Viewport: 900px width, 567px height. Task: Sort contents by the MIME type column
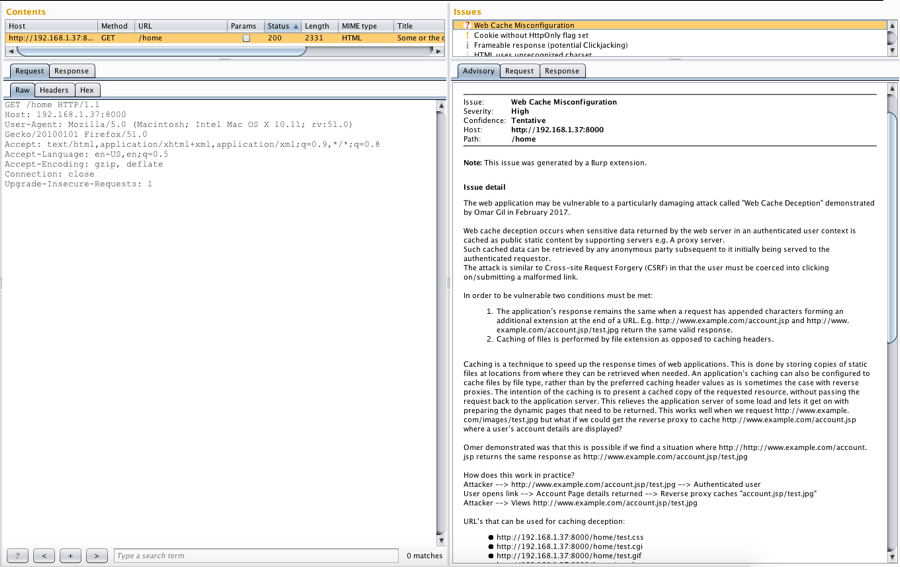tap(365, 26)
